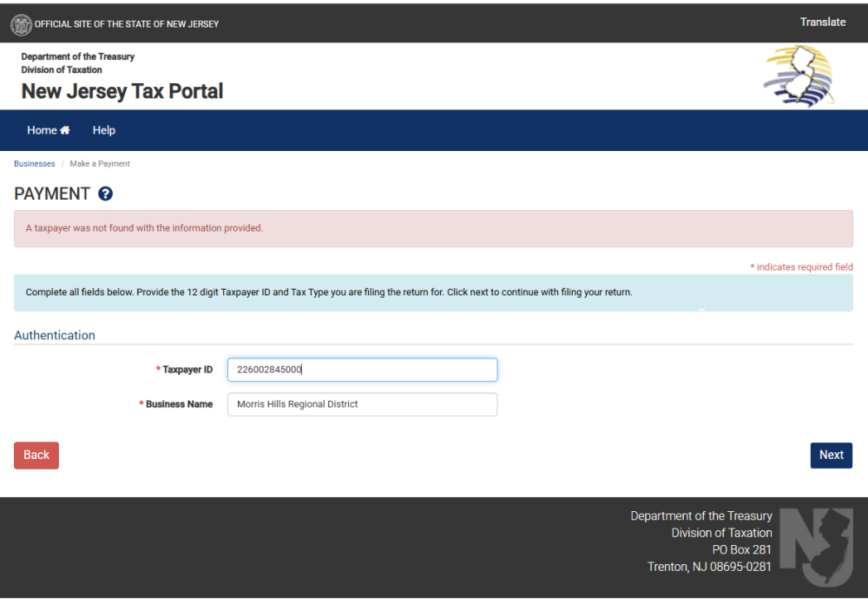Click the PAYMENT page heading
868x604 pixels.
click(52, 194)
